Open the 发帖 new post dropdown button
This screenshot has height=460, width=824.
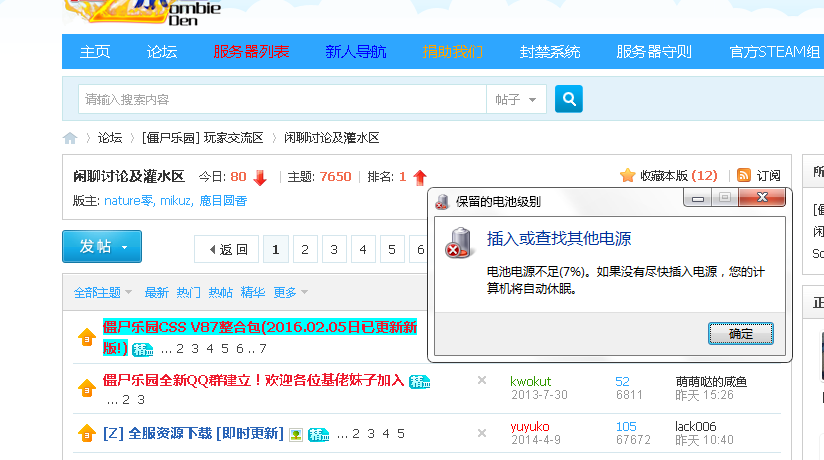pyautogui.click(x=102, y=247)
